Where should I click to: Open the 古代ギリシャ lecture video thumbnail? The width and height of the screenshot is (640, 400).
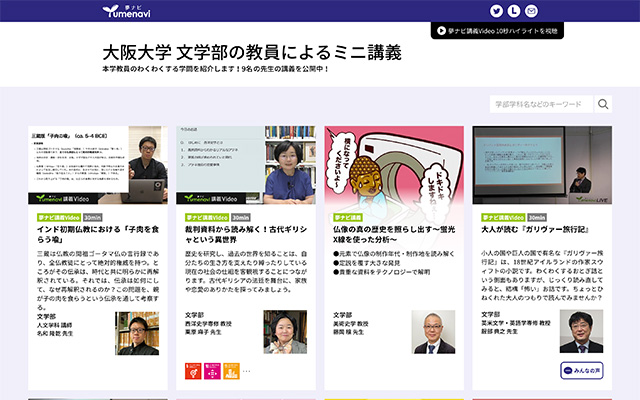(x=246, y=165)
